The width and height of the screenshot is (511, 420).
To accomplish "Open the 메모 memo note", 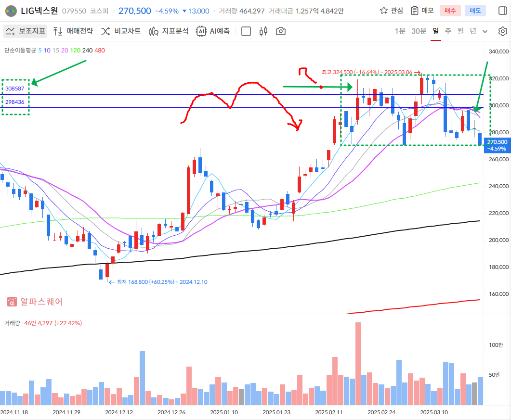I will coord(422,11).
